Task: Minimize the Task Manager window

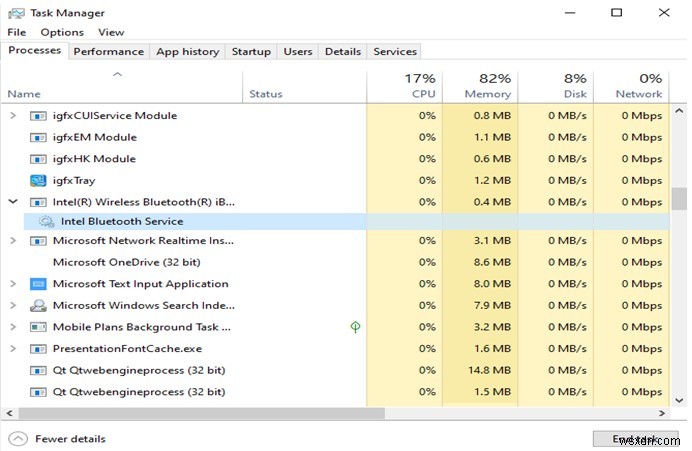Action: coord(570,13)
